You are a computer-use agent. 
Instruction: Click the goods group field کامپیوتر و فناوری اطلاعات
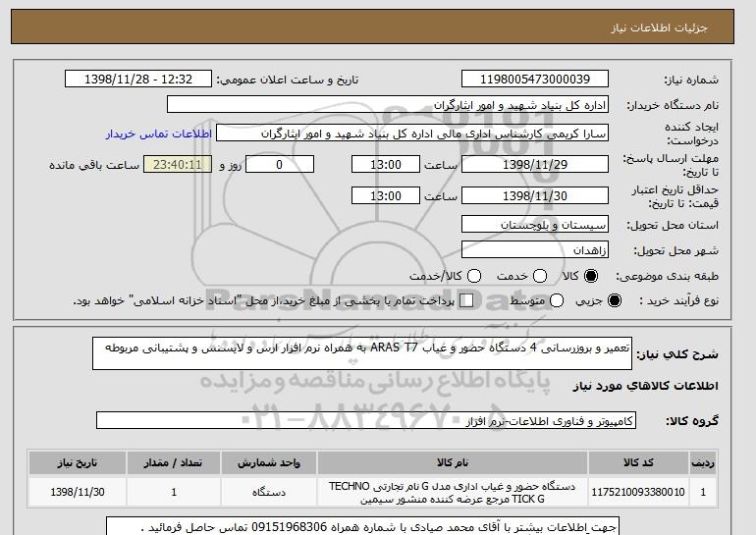click(366, 420)
